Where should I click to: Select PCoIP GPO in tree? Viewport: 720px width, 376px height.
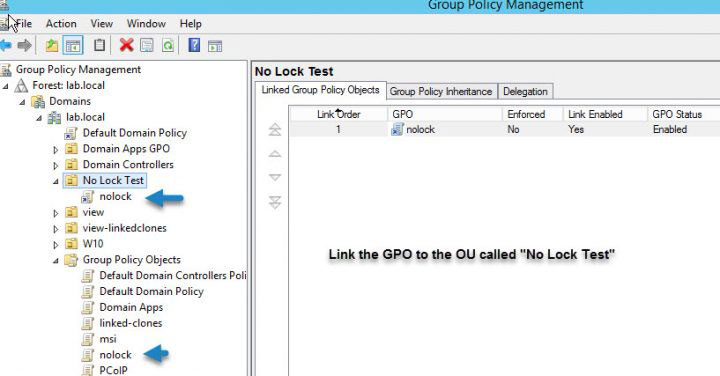point(113,370)
